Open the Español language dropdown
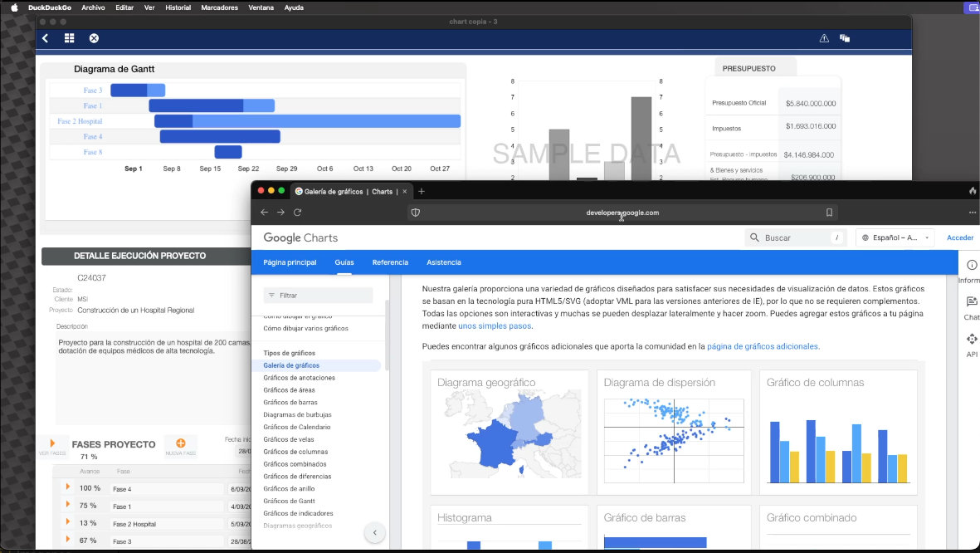This screenshot has height=553, width=980. [895, 237]
